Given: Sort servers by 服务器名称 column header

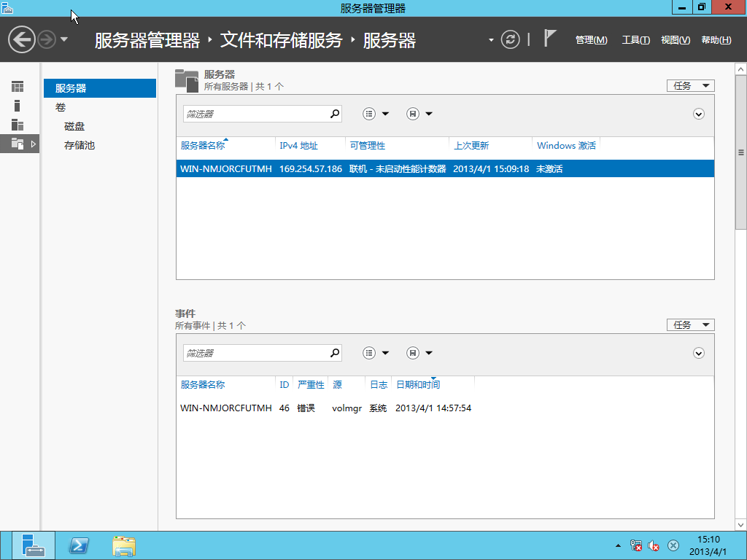Looking at the screenshot, I should tap(203, 146).
